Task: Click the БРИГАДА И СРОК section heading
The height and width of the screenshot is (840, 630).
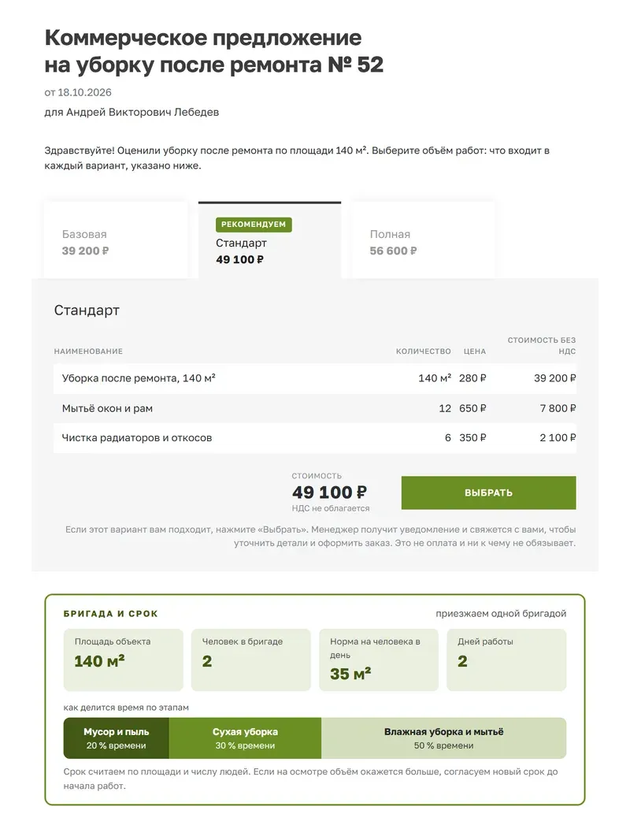Action: [111, 614]
